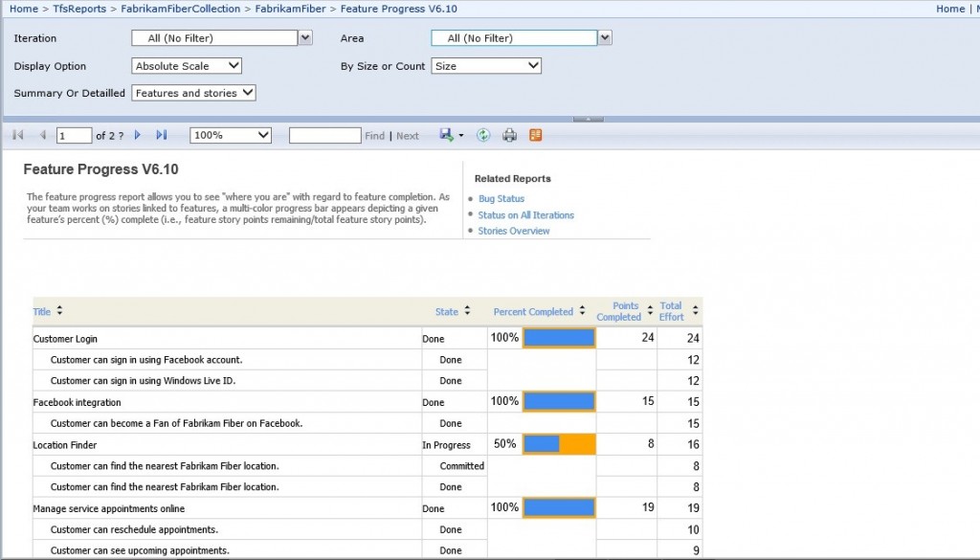The image size is (980, 560).
Task: Click Points Completed column header
Action: (x=619, y=311)
